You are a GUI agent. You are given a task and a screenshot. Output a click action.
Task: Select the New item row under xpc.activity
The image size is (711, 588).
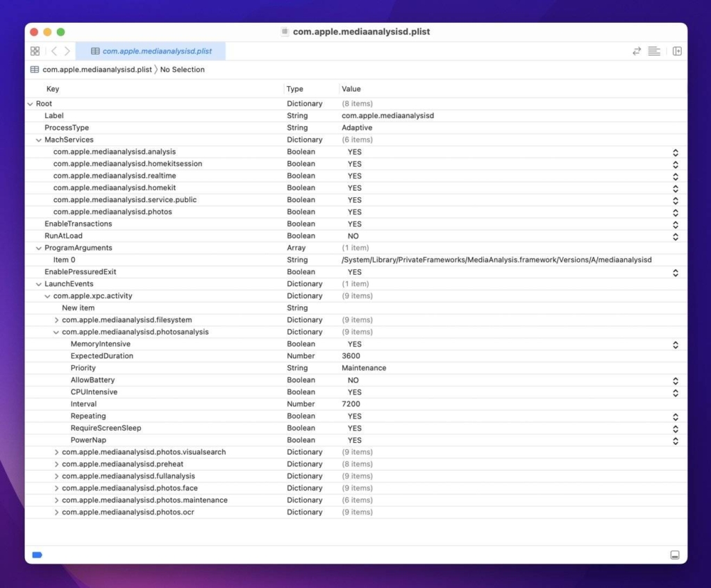tap(78, 308)
